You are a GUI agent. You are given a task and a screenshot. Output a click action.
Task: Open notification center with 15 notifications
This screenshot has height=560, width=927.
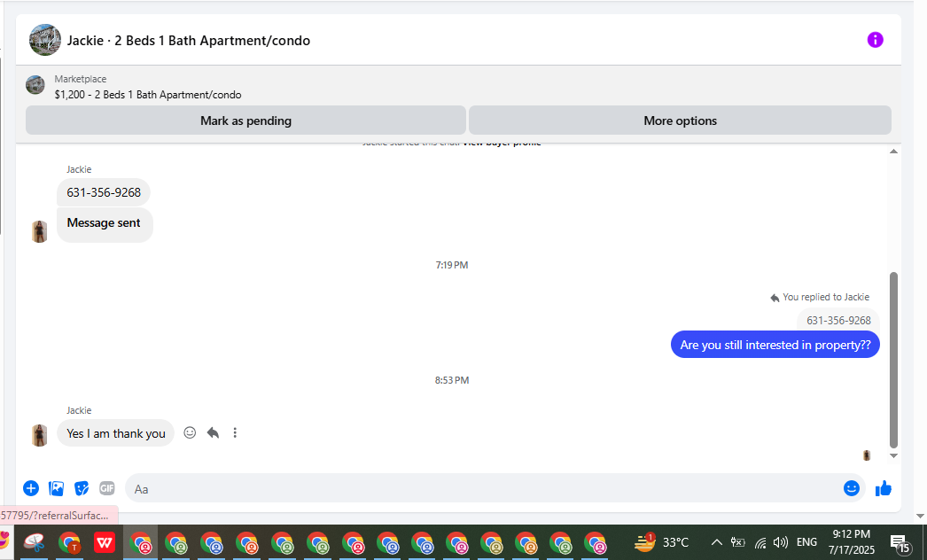tap(900, 542)
